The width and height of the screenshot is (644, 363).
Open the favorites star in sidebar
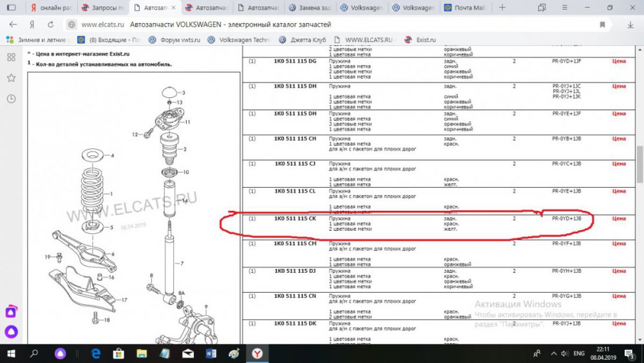click(11, 77)
